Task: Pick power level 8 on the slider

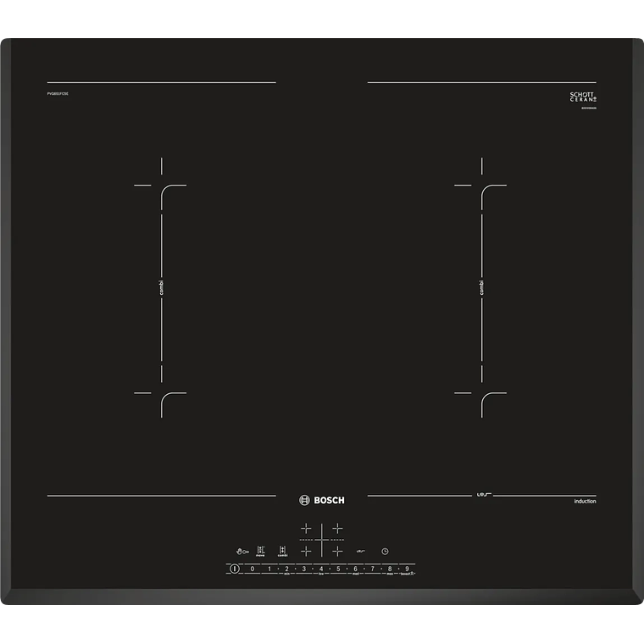Action: pos(390,569)
